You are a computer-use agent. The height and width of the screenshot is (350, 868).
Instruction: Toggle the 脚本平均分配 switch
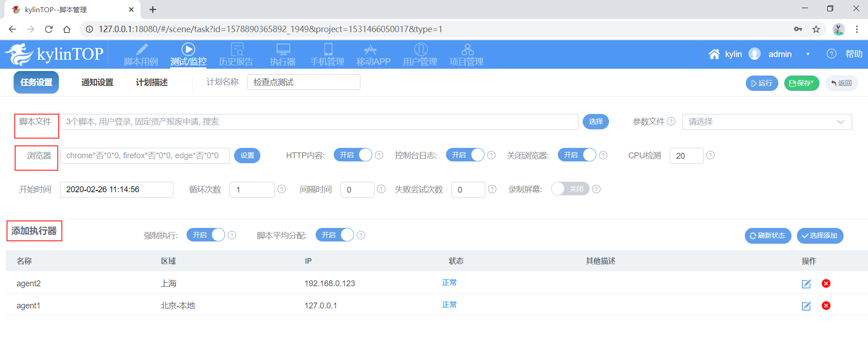[x=335, y=235]
